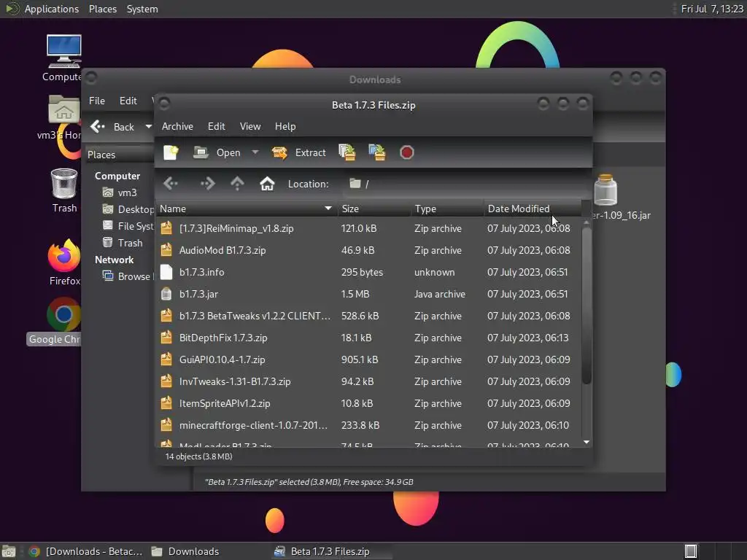Click the file list vertical scrollbar

(587, 305)
